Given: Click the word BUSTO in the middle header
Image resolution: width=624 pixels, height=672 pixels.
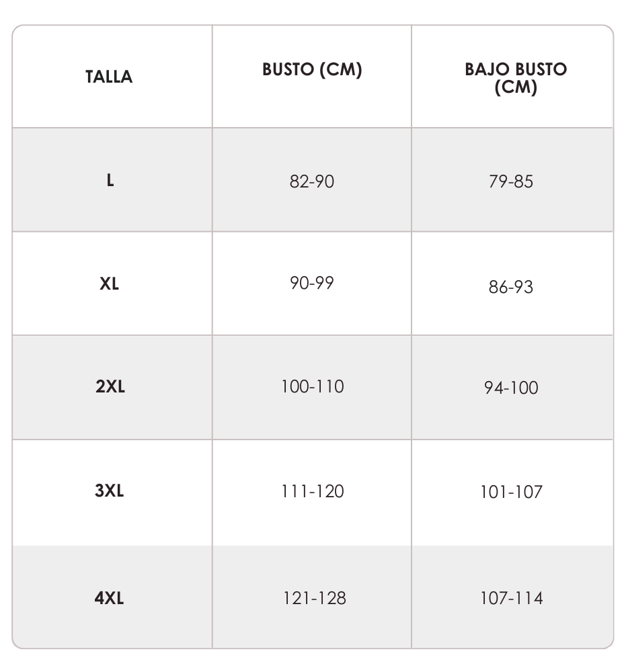Looking at the screenshot, I should (x=288, y=69).
